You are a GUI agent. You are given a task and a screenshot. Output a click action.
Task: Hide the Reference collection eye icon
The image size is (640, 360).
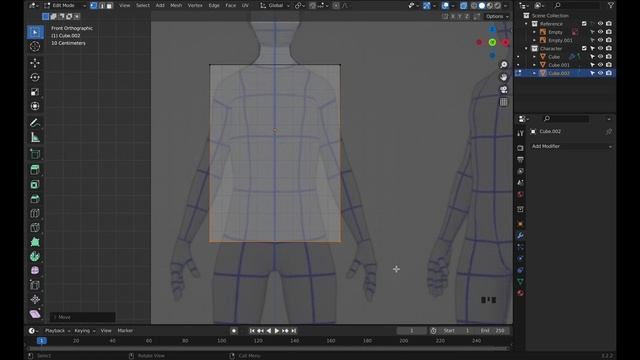tap(600, 24)
